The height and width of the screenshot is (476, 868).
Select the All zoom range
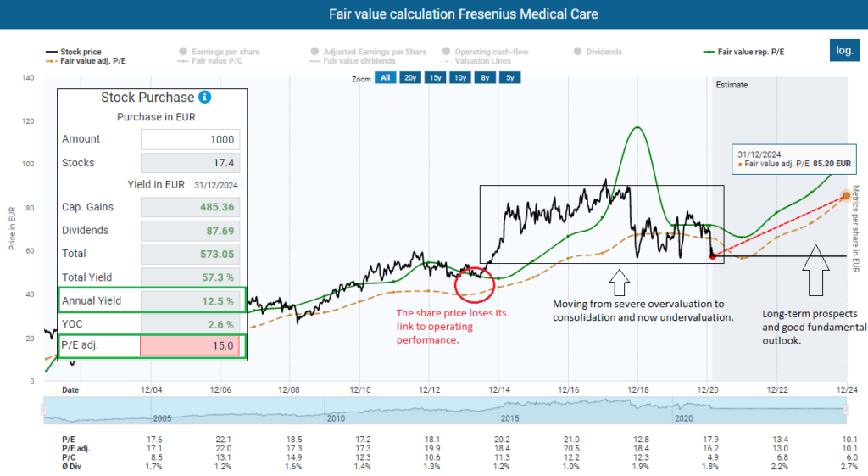point(386,77)
